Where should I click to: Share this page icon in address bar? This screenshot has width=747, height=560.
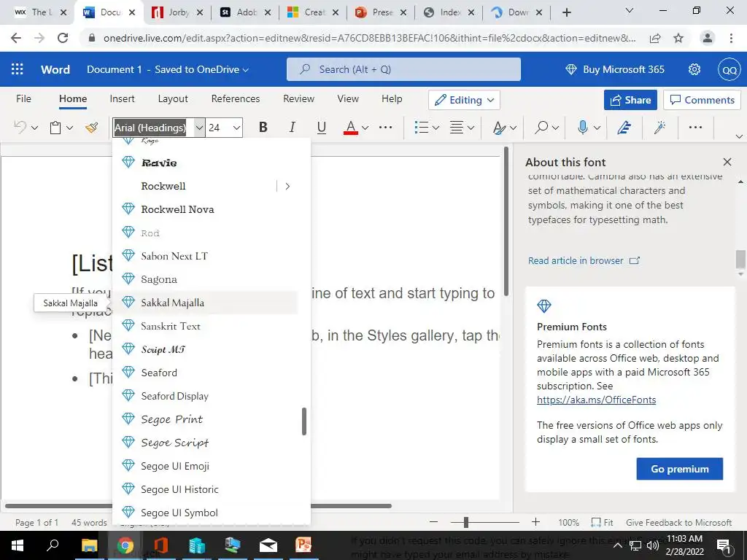[x=655, y=38]
